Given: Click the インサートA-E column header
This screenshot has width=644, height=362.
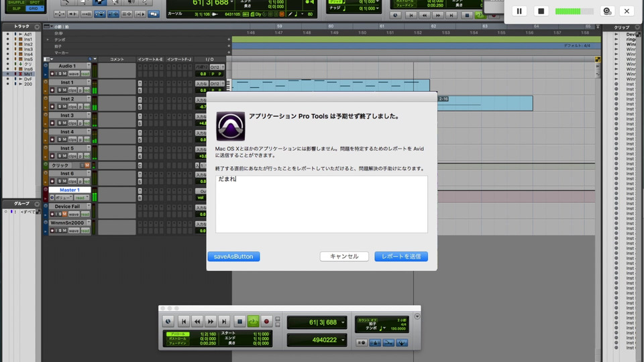Looking at the screenshot, I should [150, 60].
